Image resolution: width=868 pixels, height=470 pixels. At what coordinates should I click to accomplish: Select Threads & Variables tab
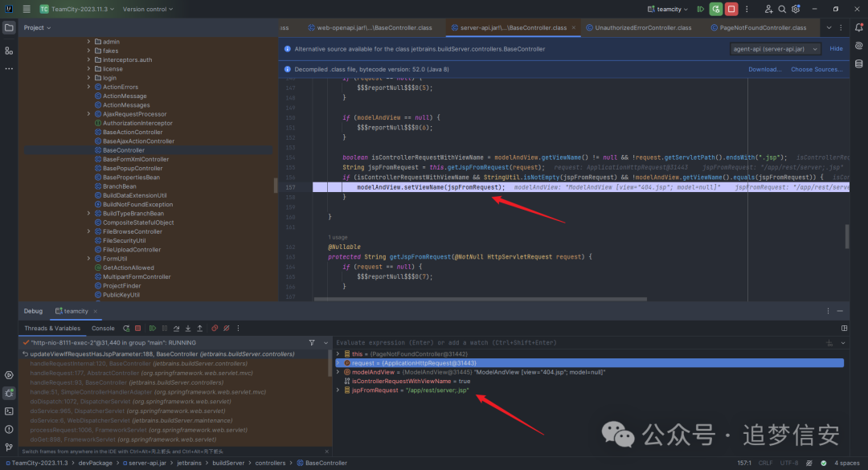(x=52, y=329)
